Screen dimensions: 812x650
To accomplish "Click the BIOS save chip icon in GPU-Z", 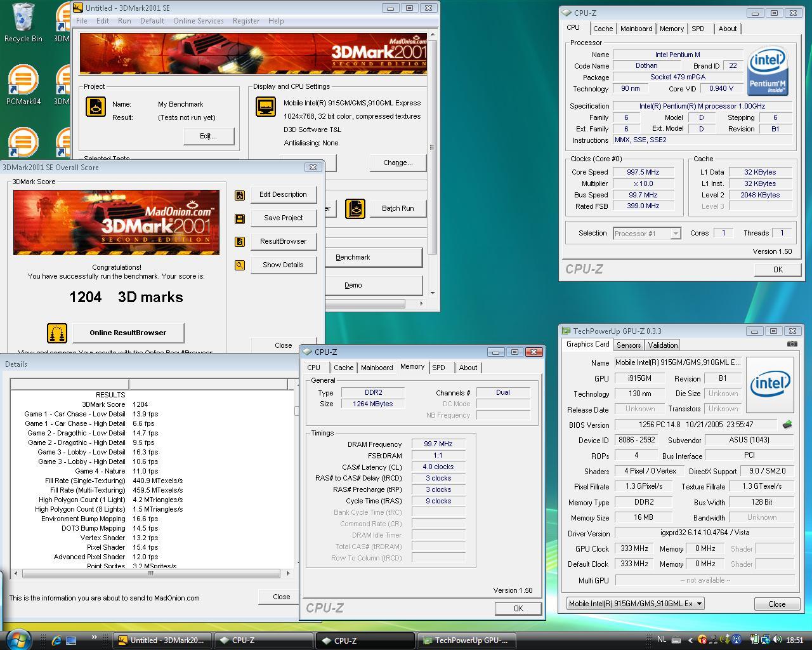I will pyautogui.click(x=787, y=425).
